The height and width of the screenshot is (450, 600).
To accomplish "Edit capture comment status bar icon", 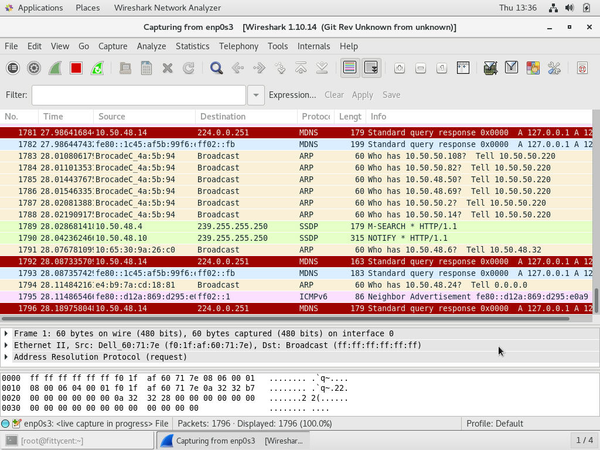I will tap(16, 424).
